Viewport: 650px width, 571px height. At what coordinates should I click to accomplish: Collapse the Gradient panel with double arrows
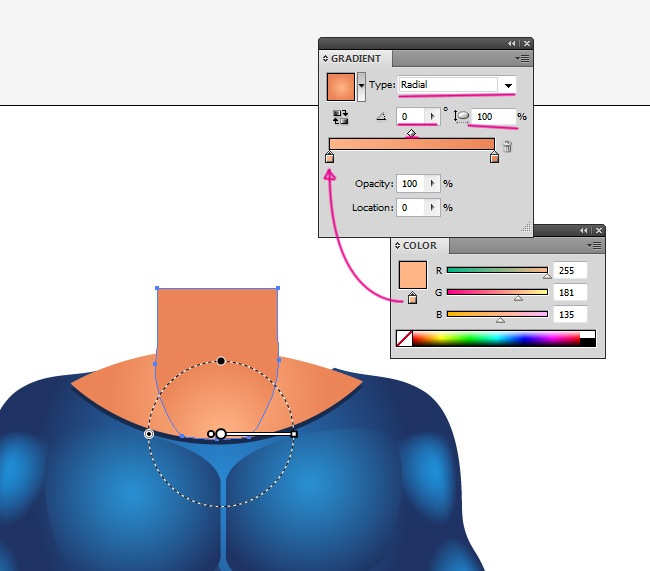click(x=511, y=44)
